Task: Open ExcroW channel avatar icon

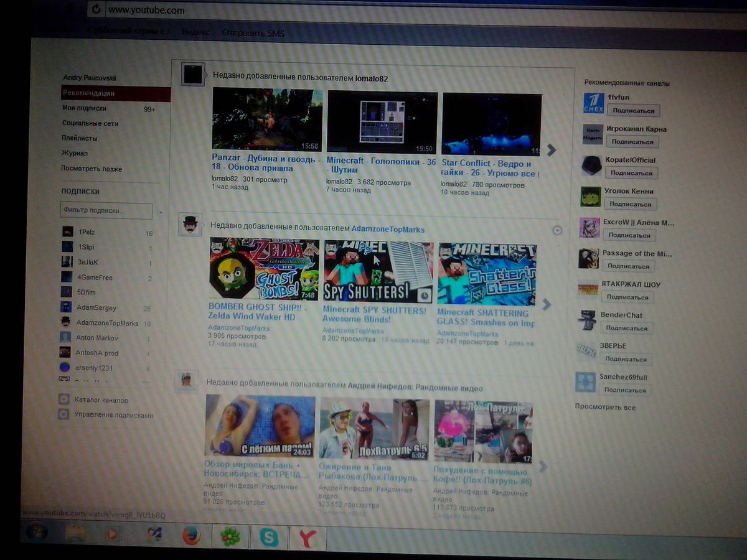Action: (589, 228)
